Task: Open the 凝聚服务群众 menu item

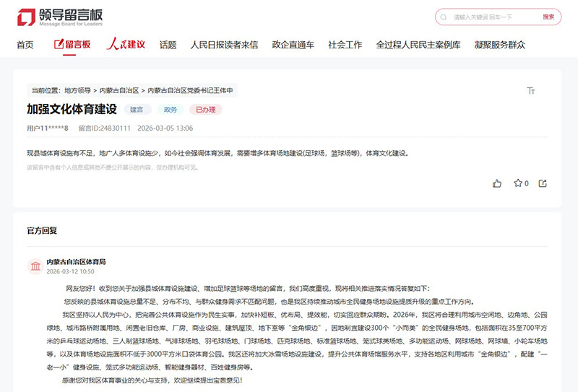Action: click(500, 45)
